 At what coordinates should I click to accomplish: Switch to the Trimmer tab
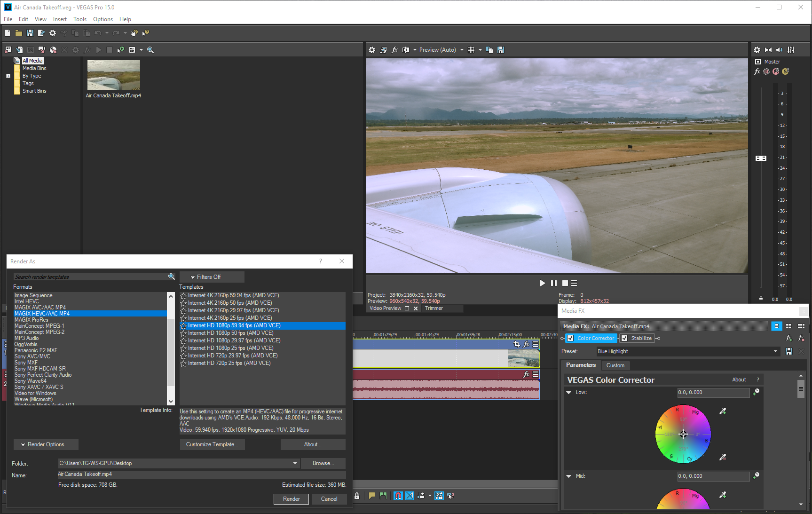click(x=434, y=308)
